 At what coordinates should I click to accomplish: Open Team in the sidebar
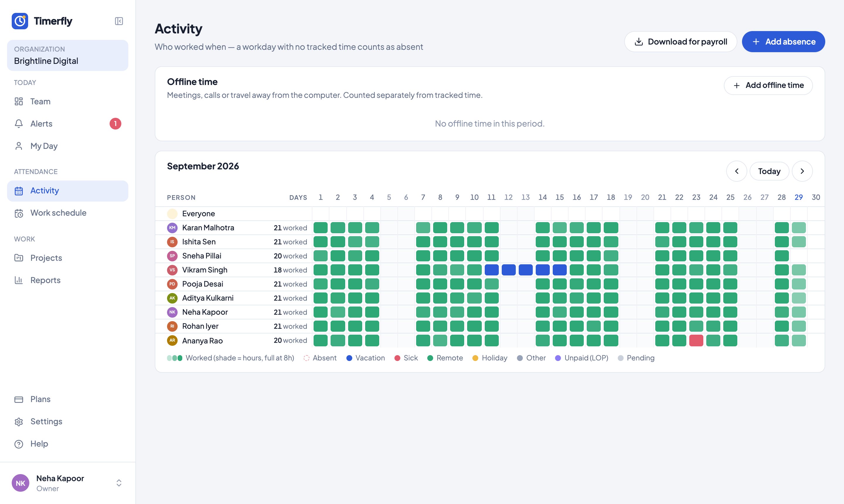pyautogui.click(x=68, y=101)
